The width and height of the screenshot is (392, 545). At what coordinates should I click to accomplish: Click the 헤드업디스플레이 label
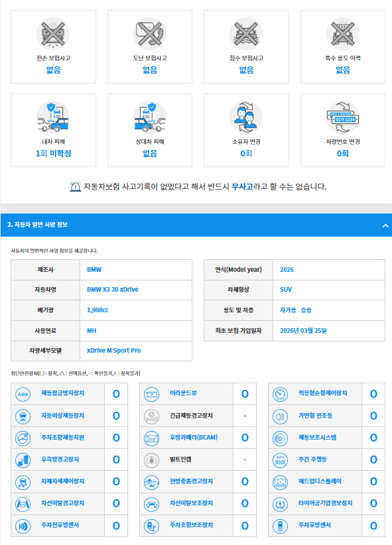coord(320,481)
